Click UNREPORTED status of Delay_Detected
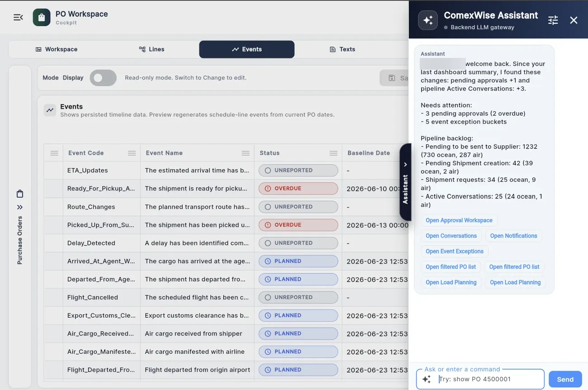The height and width of the screenshot is (390, 588). click(298, 243)
